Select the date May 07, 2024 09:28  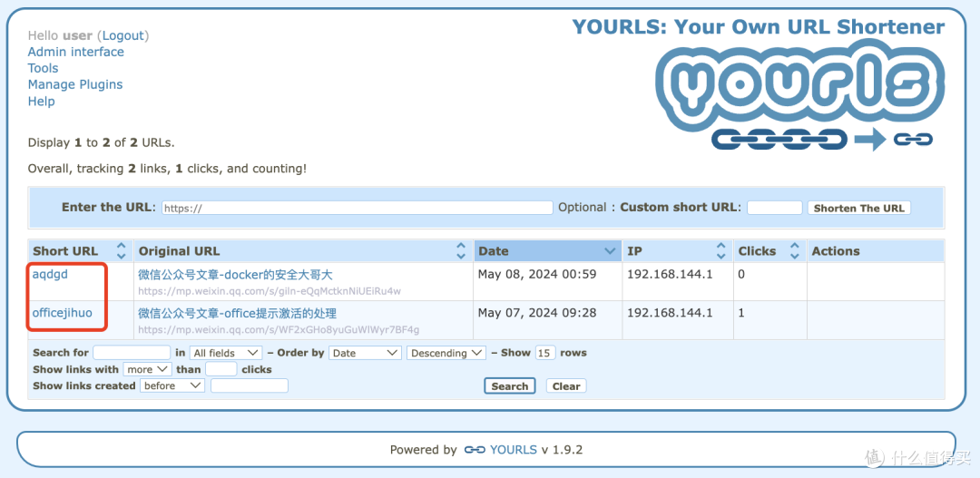[x=537, y=313]
